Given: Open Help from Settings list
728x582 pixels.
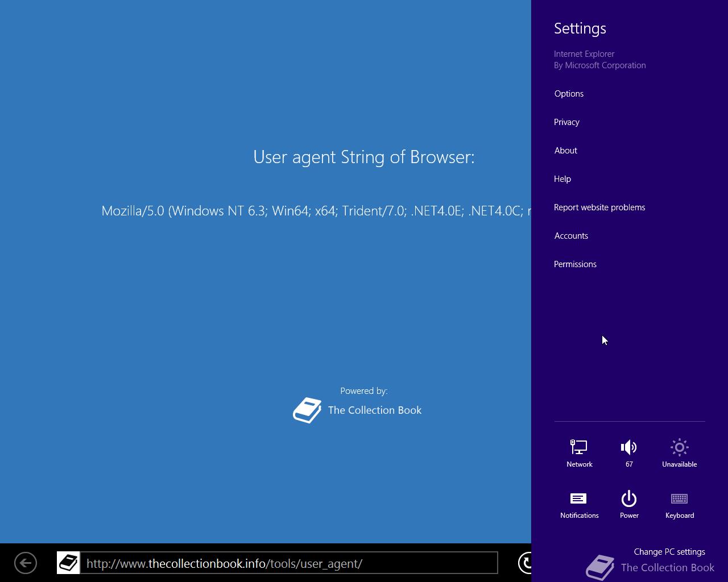Looking at the screenshot, I should (562, 179).
